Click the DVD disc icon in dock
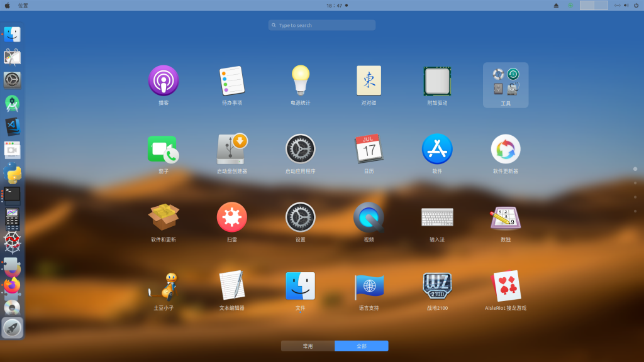Screen dimensions: 644x362 point(12,308)
